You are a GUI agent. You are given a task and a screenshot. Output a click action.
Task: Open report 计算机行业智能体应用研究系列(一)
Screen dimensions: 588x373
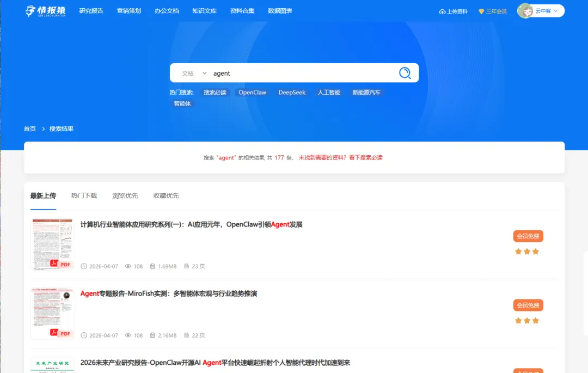click(x=191, y=224)
